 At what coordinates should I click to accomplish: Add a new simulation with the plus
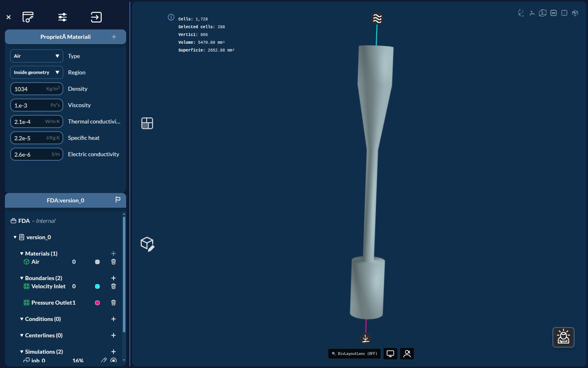[x=114, y=352]
